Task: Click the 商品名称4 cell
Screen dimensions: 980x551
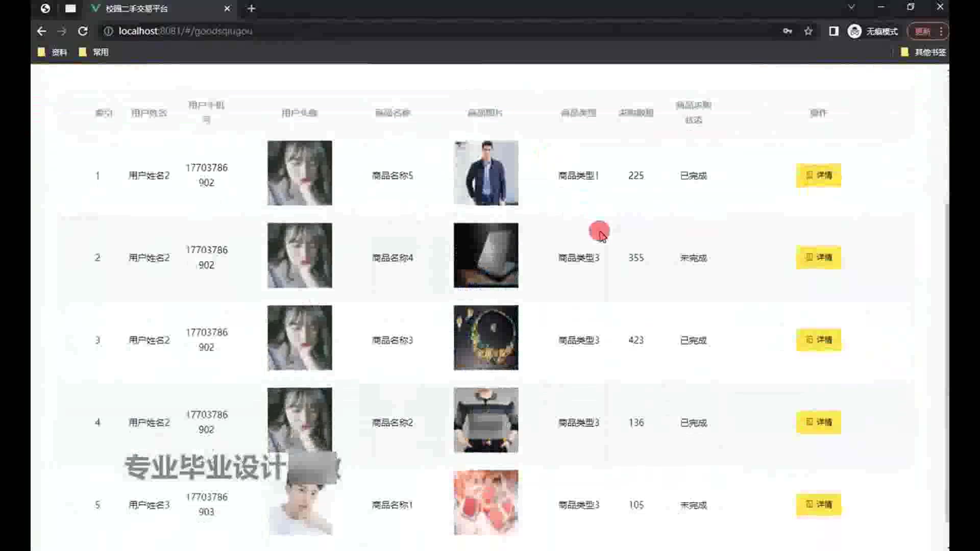Action: [x=393, y=258]
